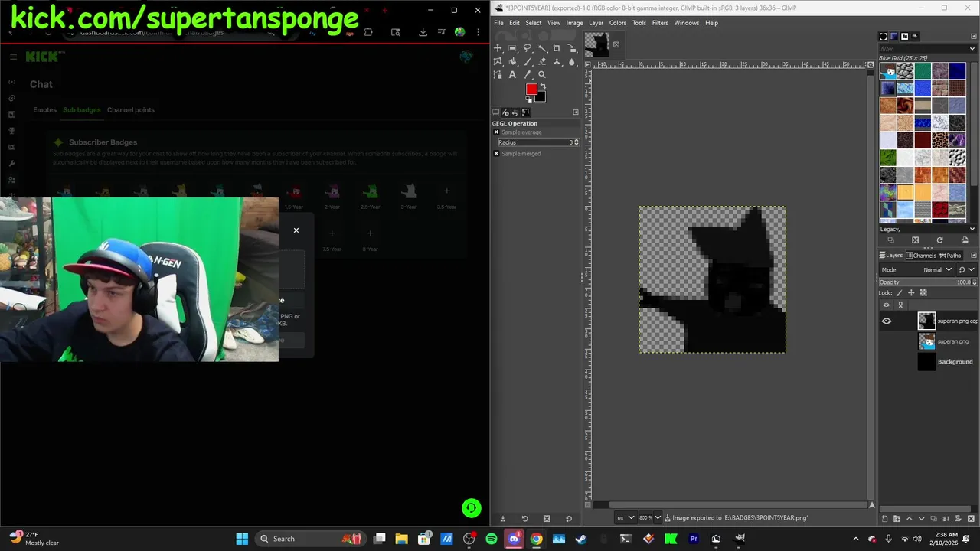This screenshot has height=551, width=980.
Task: Duplicate the selected layer
Action: (934, 518)
